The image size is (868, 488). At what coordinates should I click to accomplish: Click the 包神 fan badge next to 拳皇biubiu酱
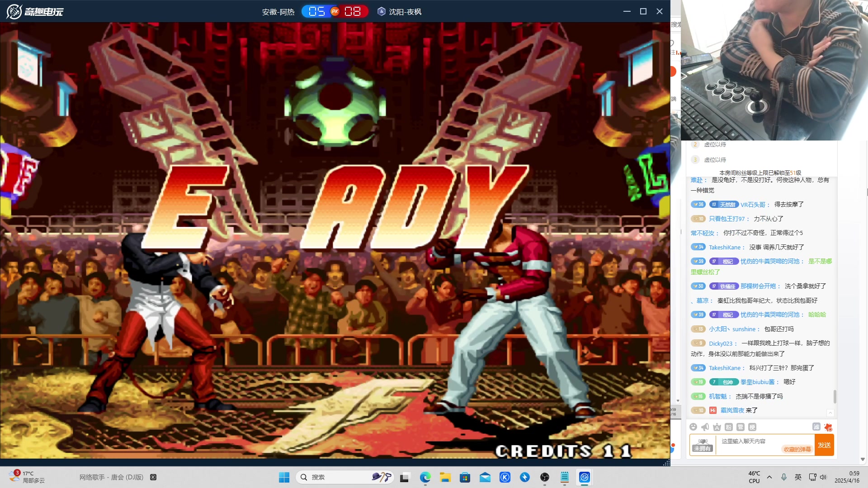point(724,382)
